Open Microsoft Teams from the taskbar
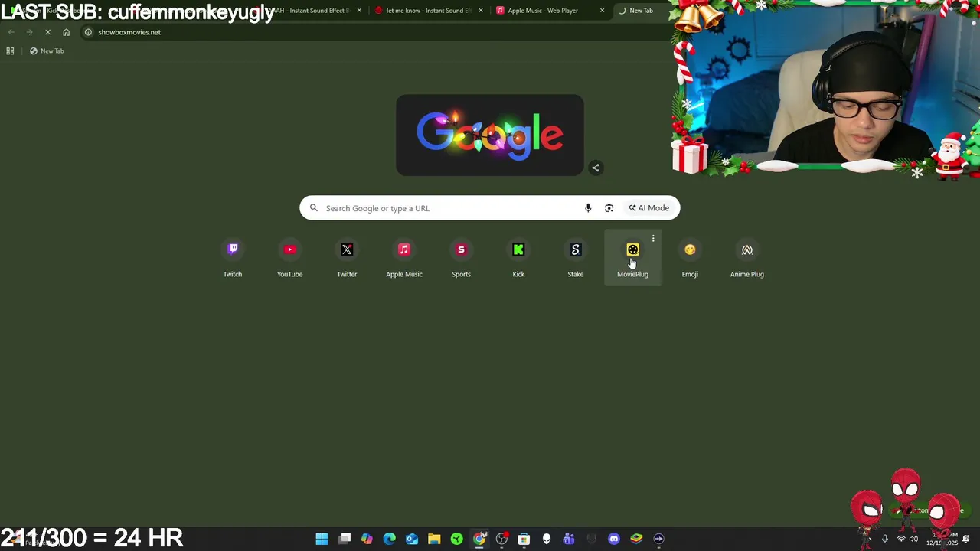 point(569,539)
